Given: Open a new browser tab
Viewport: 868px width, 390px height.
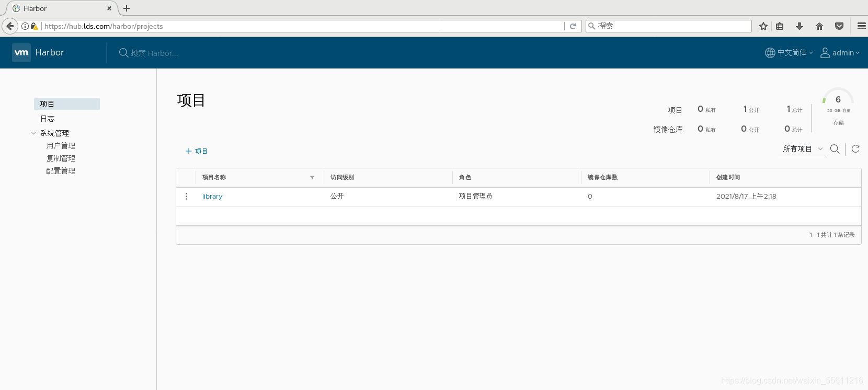Looking at the screenshot, I should [x=127, y=8].
